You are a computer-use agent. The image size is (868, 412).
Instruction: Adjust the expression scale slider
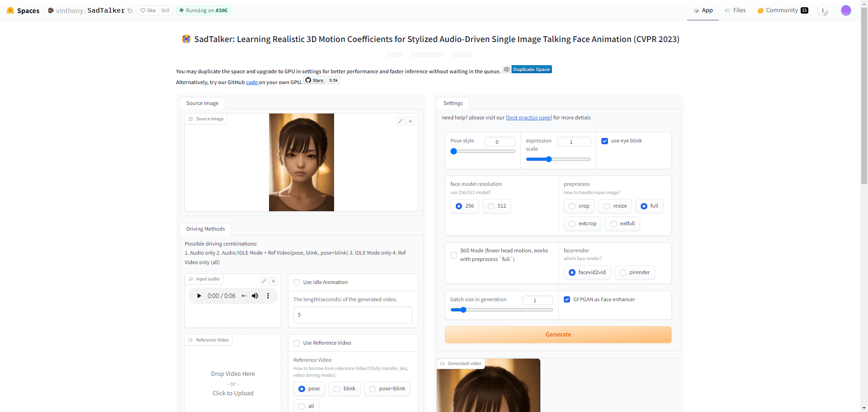coord(558,159)
